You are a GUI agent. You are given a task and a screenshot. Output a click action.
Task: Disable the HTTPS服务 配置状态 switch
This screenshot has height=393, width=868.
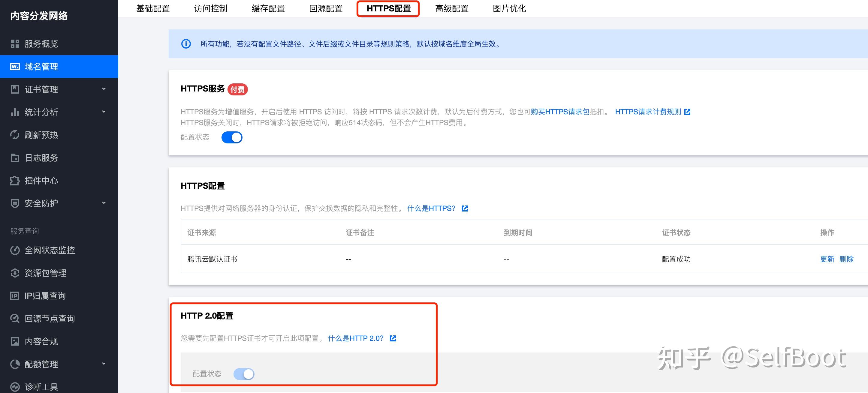click(232, 137)
